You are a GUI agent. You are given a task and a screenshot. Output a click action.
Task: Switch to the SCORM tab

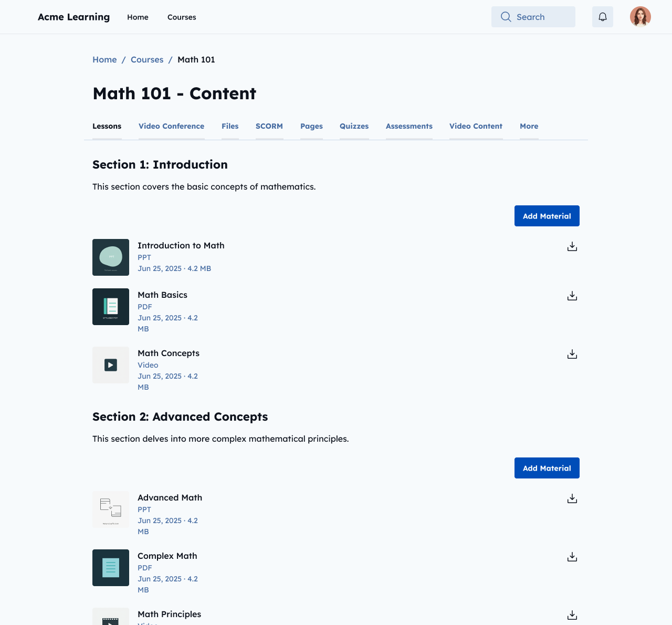click(x=269, y=126)
